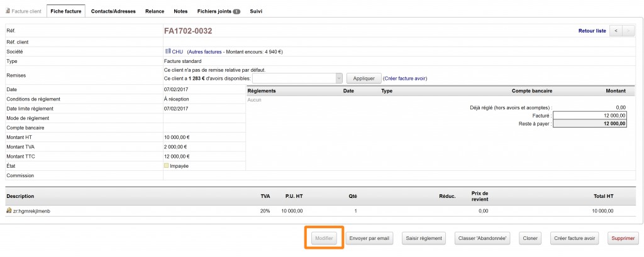Go to next invoice with right arrow
The width and height of the screenshot is (644, 257).
point(628,30)
